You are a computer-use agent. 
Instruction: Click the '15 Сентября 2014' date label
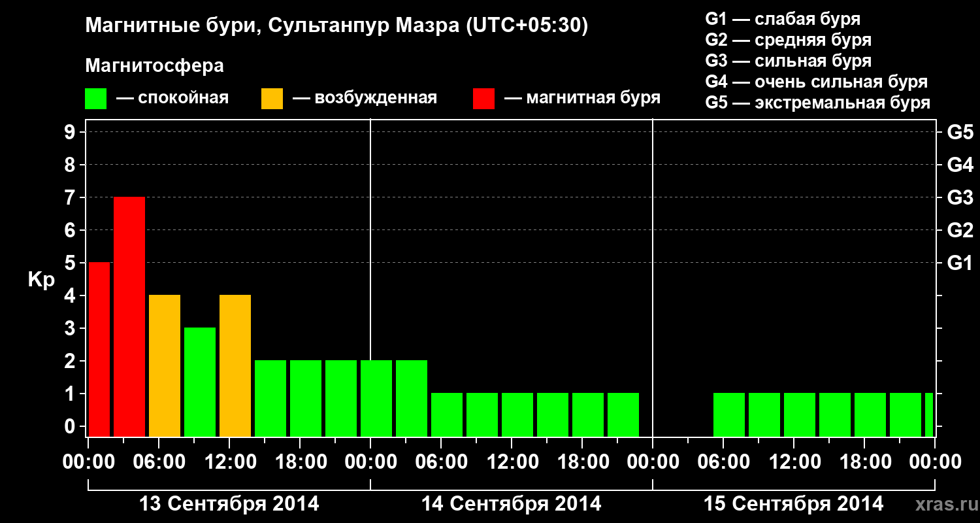[x=793, y=504]
